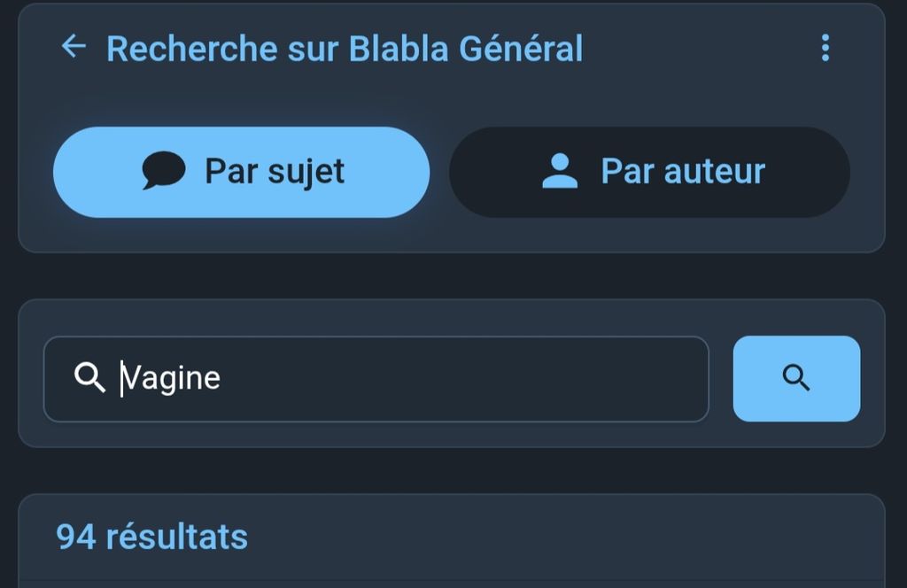Click the speech bubble icon

[164, 171]
